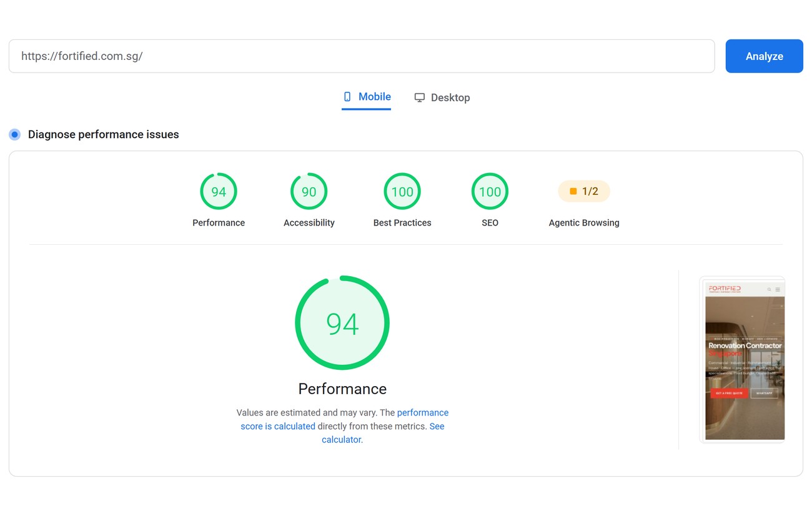Click the FORTIFIED logo in the thumbnail

pyautogui.click(x=725, y=289)
